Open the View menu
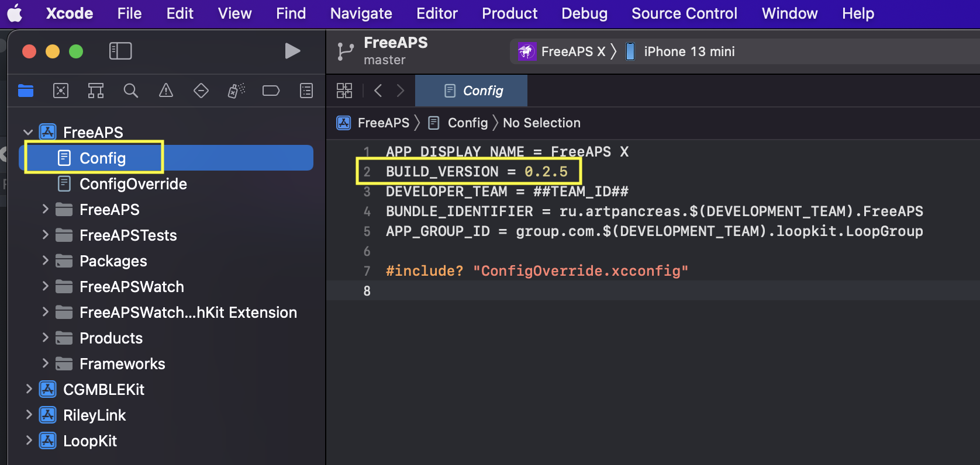The image size is (980, 465). [x=235, y=13]
